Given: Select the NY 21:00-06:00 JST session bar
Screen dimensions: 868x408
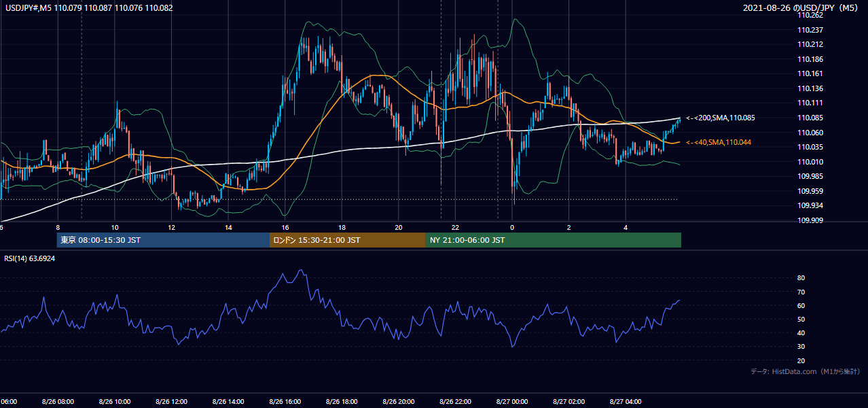Looking at the screenshot, I should pos(554,240).
